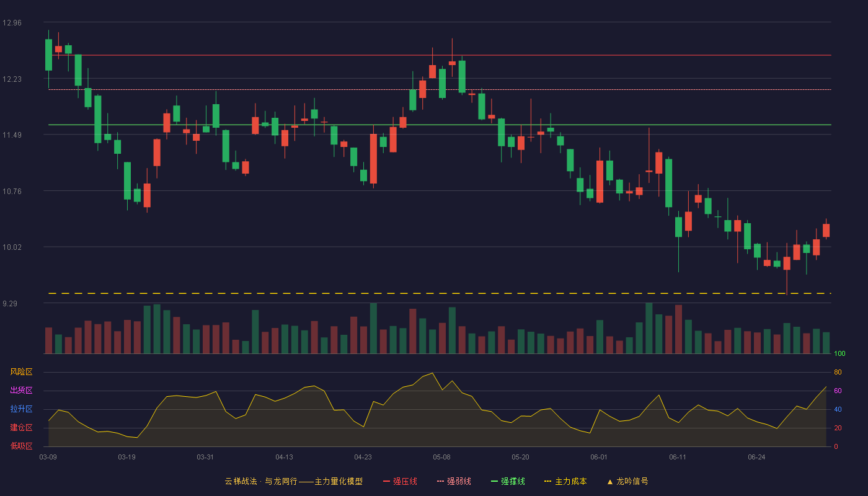868x496 pixels.
Task: Click the magenta 60 indicator scale value
Action: coord(838,391)
